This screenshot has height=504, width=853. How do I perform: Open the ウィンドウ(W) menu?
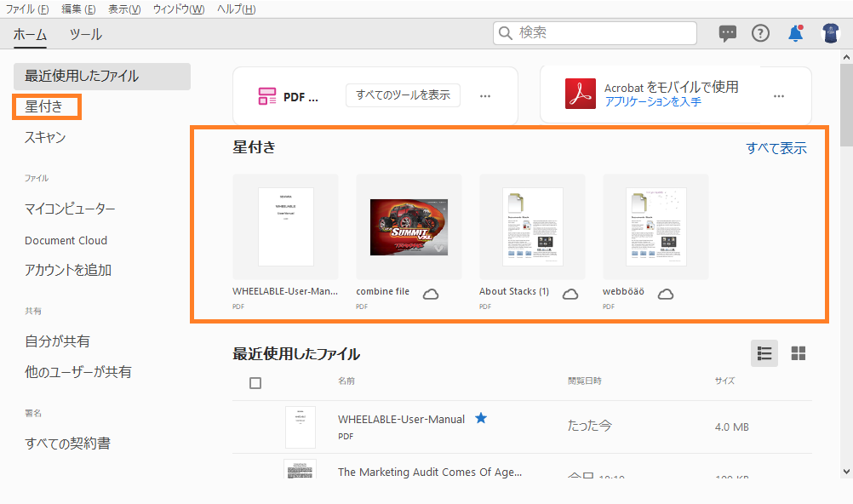(179, 9)
